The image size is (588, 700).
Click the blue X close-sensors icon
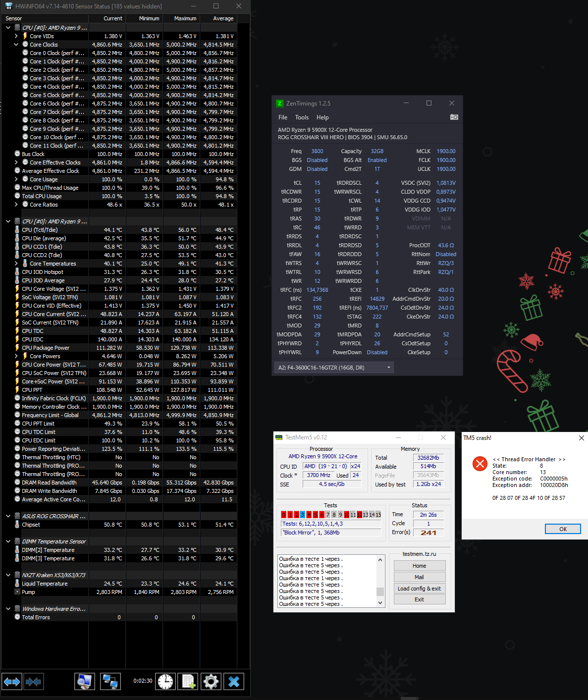pos(234,682)
